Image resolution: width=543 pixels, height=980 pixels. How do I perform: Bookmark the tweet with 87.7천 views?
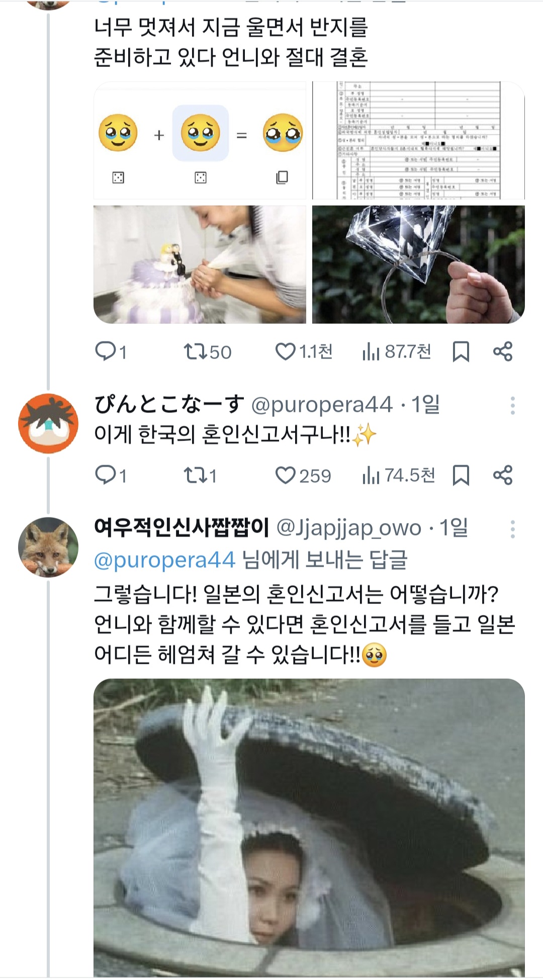click(x=461, y=351)
